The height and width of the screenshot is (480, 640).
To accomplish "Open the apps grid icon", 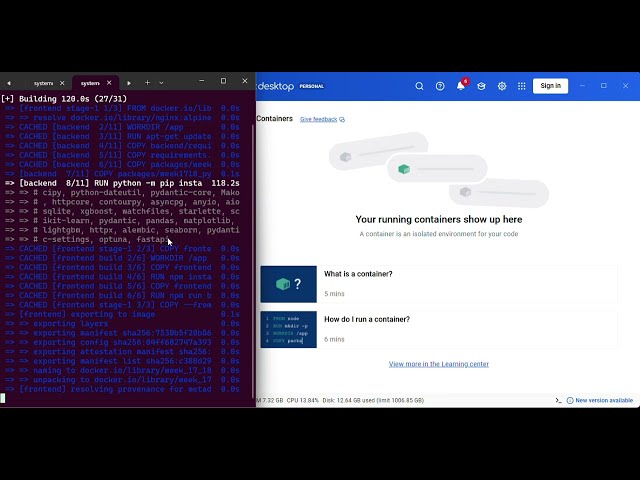I will (x=522, y=86).
